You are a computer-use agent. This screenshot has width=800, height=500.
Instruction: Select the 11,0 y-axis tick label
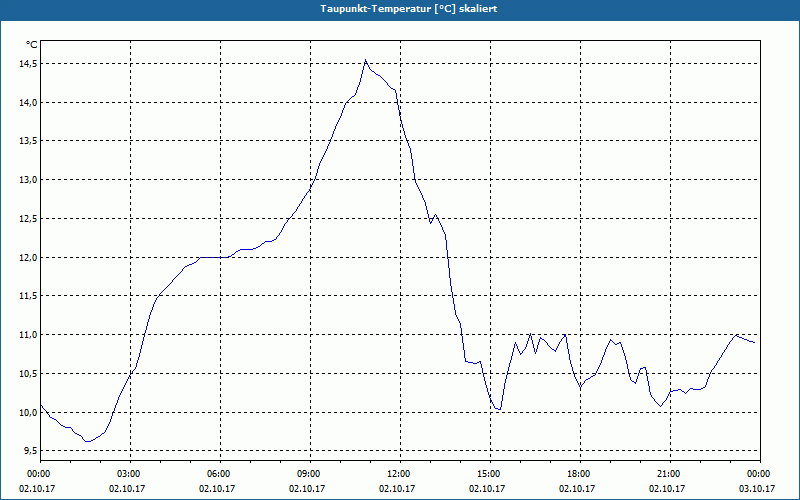tap(29, 335)
